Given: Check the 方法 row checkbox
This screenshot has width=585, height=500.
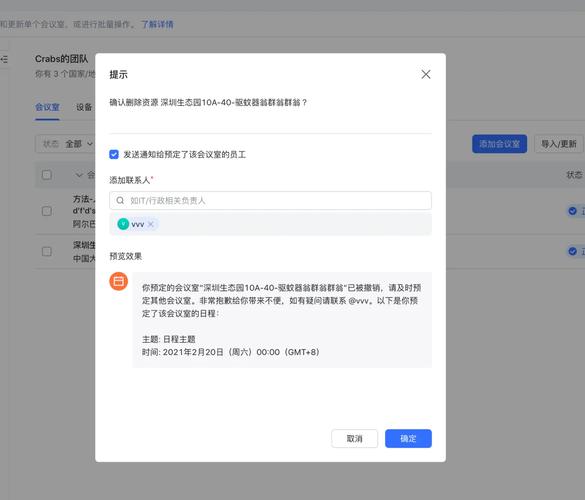Looking at the screenshot, I should pos(47,211).
